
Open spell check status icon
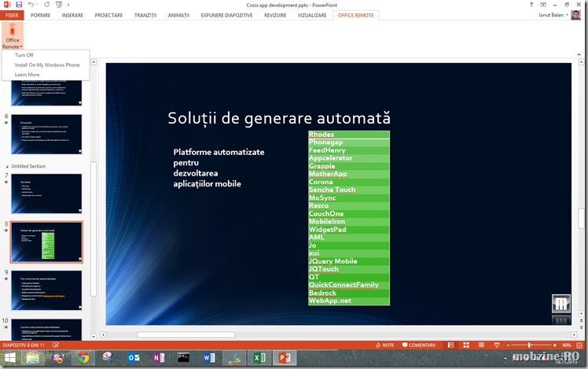(56, 345)
